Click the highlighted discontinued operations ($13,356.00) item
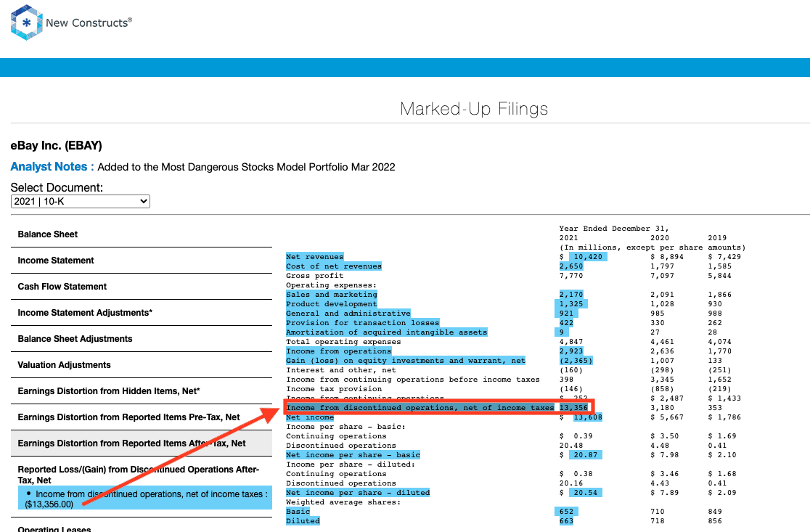The image size is (810, 532). pos(145,499)
